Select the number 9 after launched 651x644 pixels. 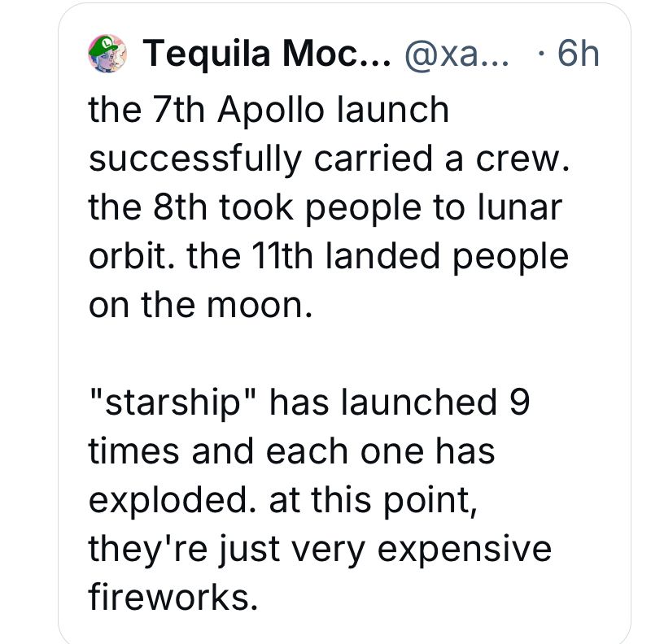click(x=520, y=402)
